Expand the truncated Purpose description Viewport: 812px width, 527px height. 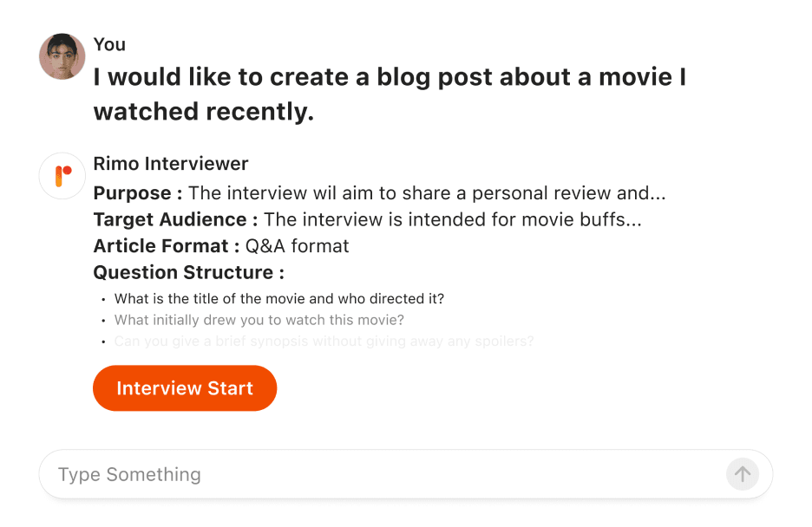[x=427, y=193]
